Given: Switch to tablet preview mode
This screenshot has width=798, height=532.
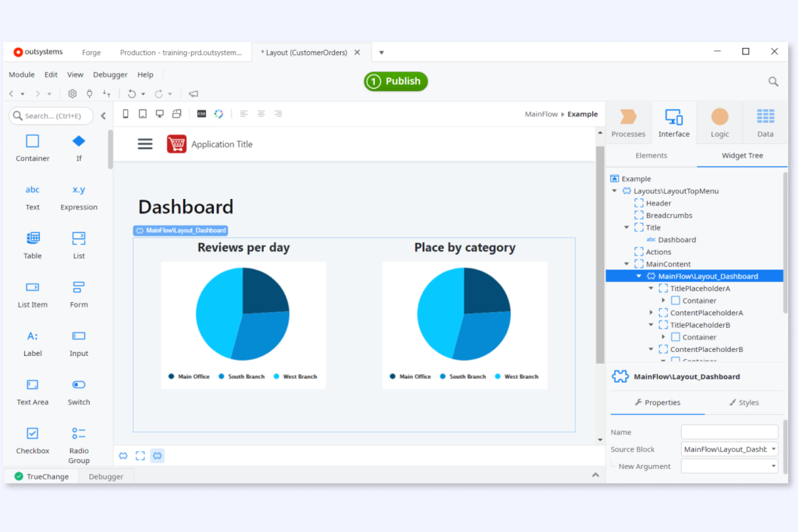Looking at the screenshot, I should tap(142, 113).
